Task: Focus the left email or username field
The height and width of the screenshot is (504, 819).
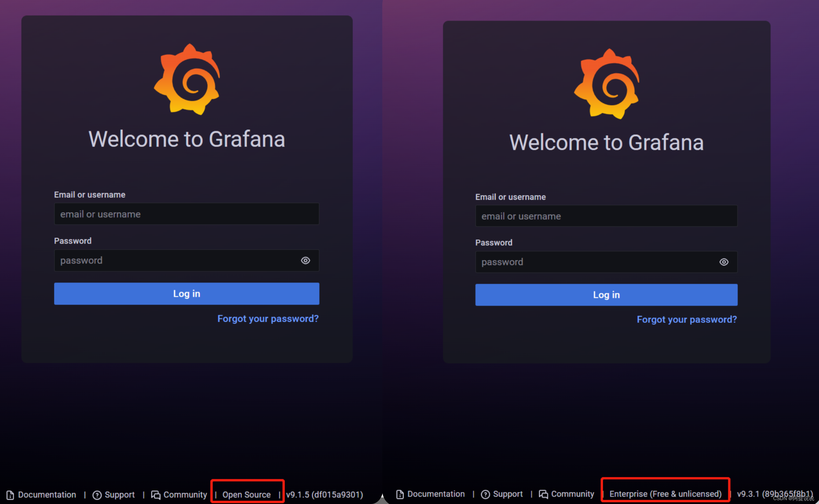Action: (186, 214)
